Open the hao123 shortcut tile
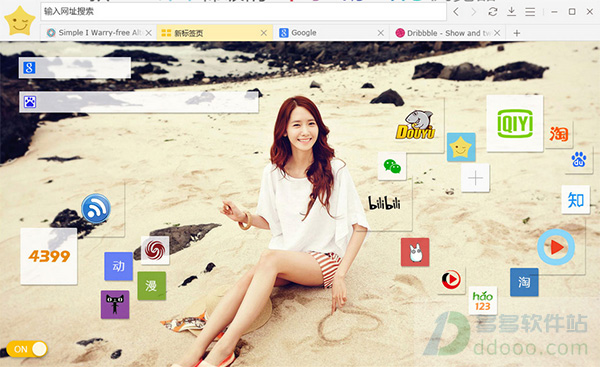Viewport: 600px width, 367px height. [x=483, y=300]
